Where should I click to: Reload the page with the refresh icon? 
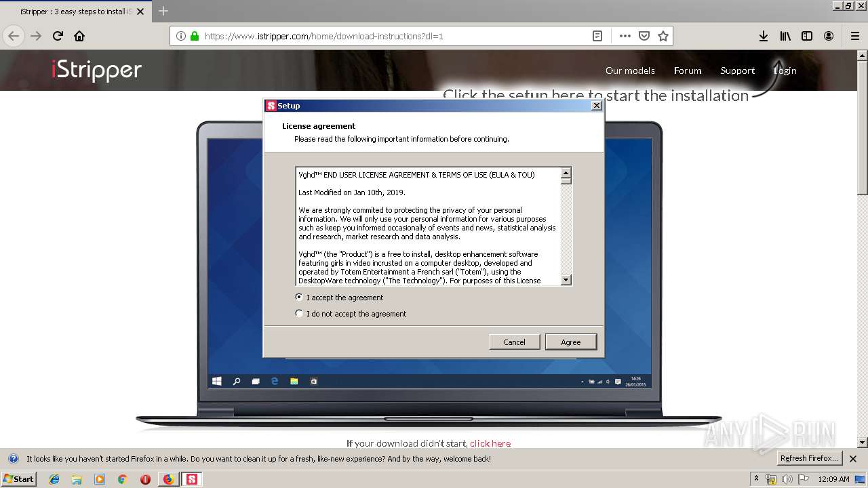click(58, 36)
